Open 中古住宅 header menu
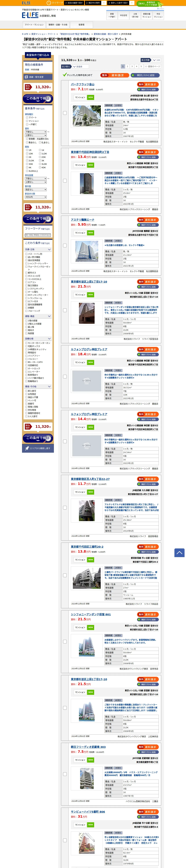 pyautogui.click(x=124, y=15)
